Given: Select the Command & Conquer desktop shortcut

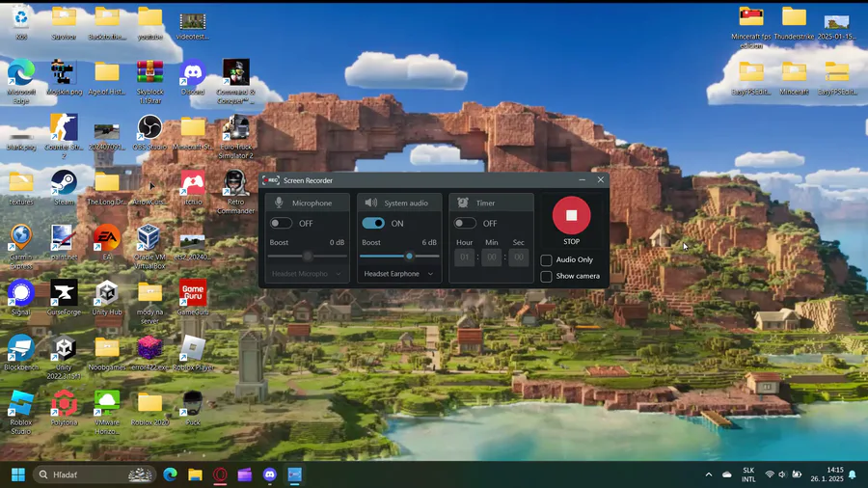Looking at the screenshot, I should pos(236,81).
